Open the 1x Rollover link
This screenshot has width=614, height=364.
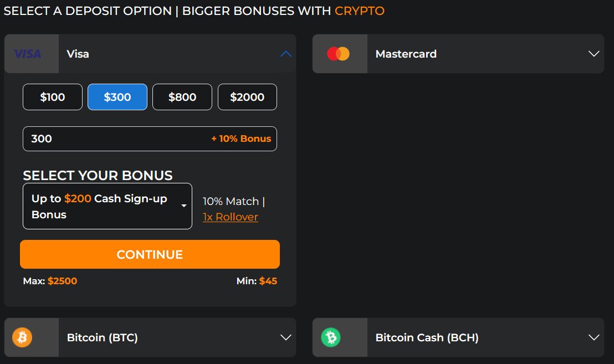pos(231,217)
